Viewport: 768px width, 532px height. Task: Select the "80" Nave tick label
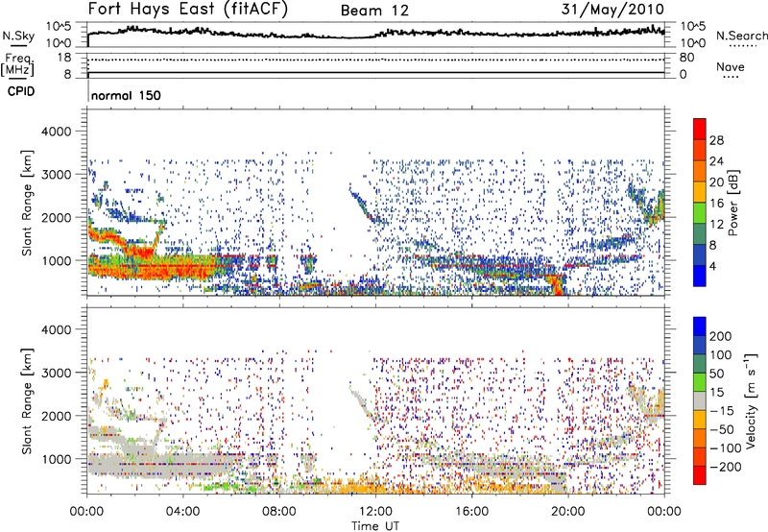686,58
